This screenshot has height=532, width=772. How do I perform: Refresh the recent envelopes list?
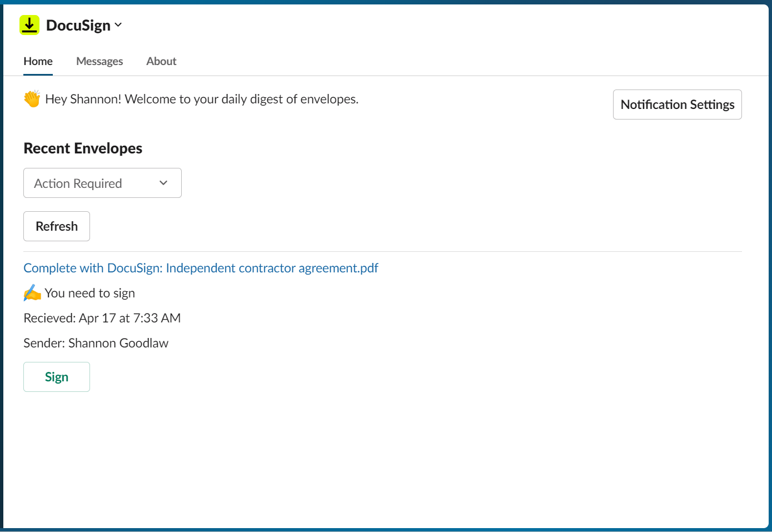(57, 226)
